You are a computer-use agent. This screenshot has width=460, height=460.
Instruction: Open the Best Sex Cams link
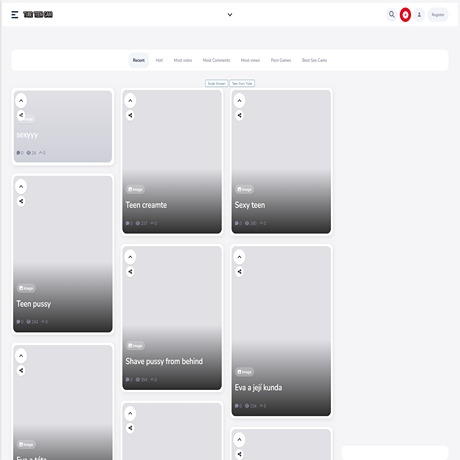[x=314, y=60]
